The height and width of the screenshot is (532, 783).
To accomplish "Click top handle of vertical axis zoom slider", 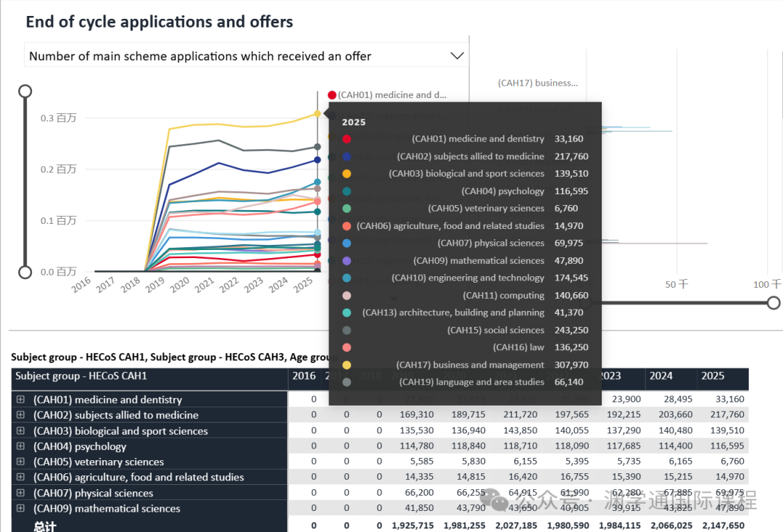I will (x=25, y=91).
